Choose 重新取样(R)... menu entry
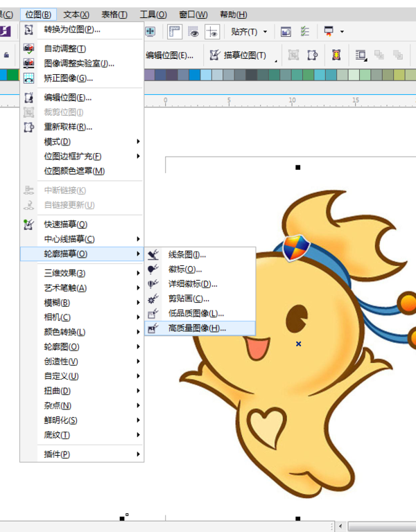 pyautogui.click(x=82, y=127)
